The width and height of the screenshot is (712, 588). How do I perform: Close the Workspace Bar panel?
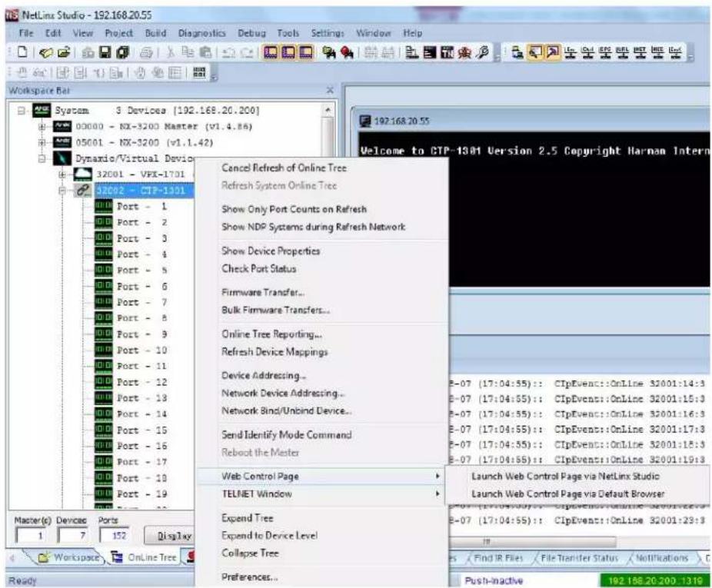point(330,91)
